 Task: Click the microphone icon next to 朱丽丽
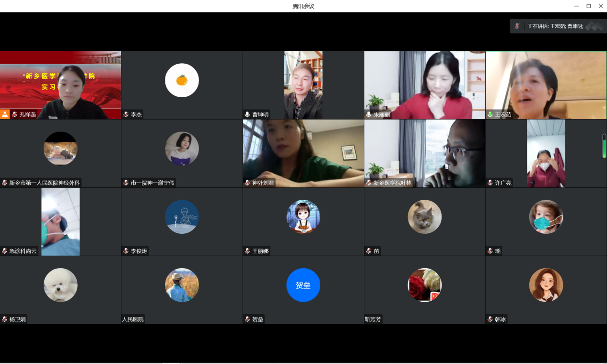tap(369, 114)
